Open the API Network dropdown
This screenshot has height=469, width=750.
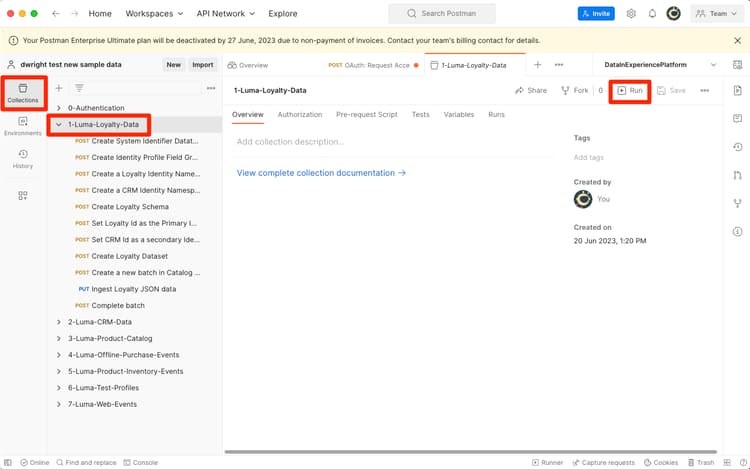click(226, 13)
